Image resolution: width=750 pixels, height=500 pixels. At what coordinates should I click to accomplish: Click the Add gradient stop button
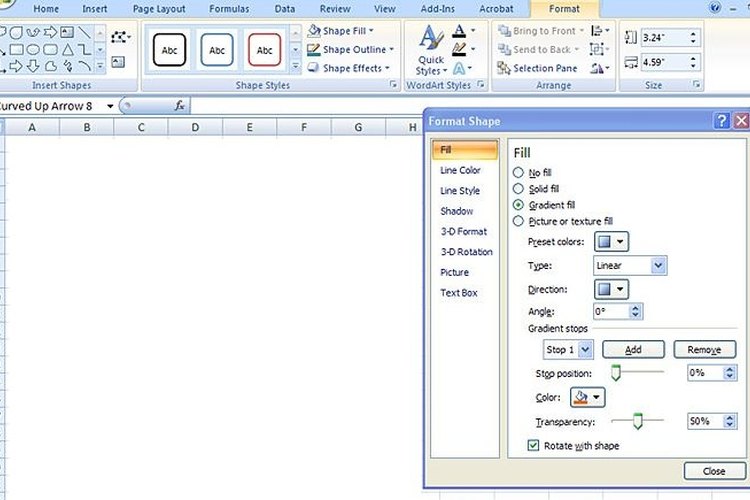point(633,350)
